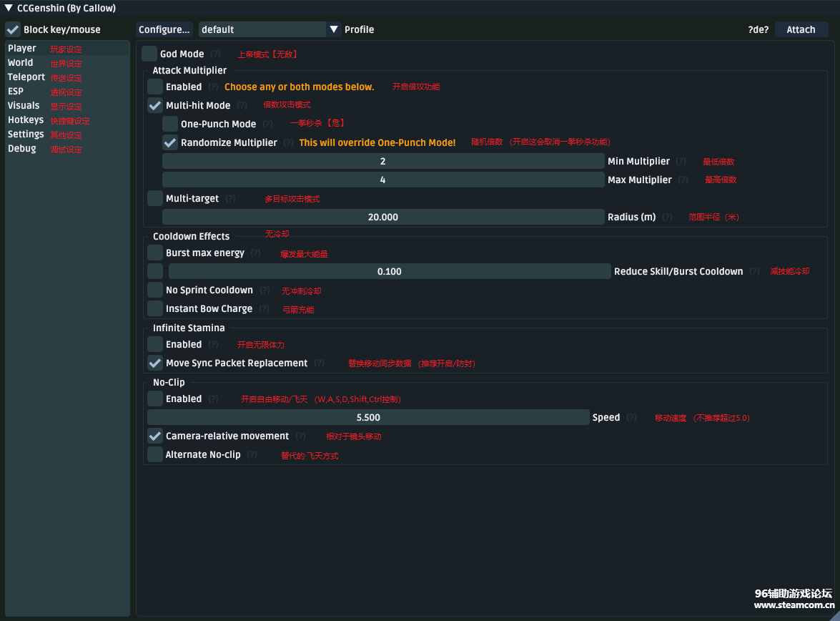Viewport: 840px width, 621px height.
Task: Click the (?) hint beside Radius (m)
Action: (x=667, y=217)
